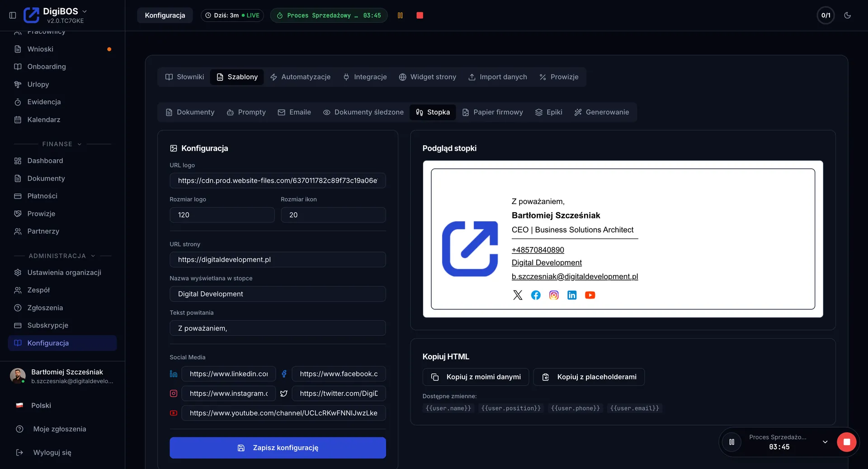The height and width of the screenshot is (469, 868).
Task: Click the X (Twitter) icon in footer preview
Action: (518, 295)
